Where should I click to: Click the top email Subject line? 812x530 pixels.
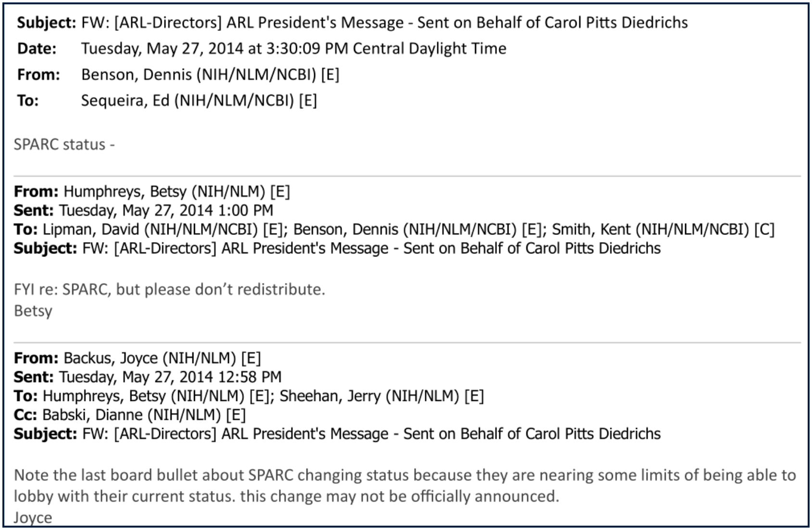(352, 23)
